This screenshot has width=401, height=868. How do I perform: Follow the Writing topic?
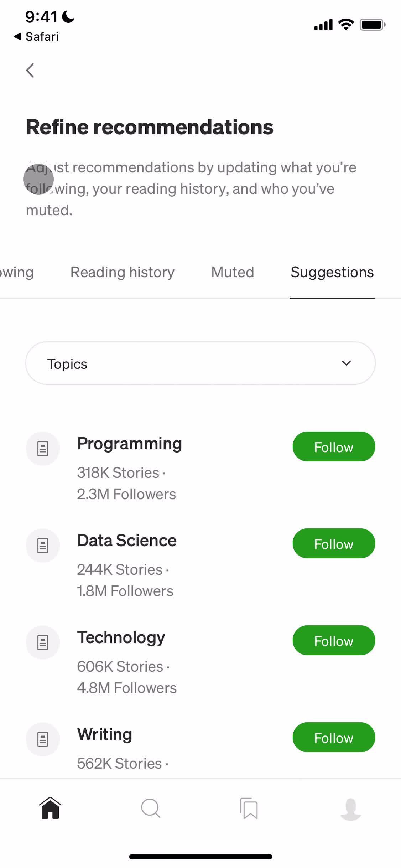334,738
